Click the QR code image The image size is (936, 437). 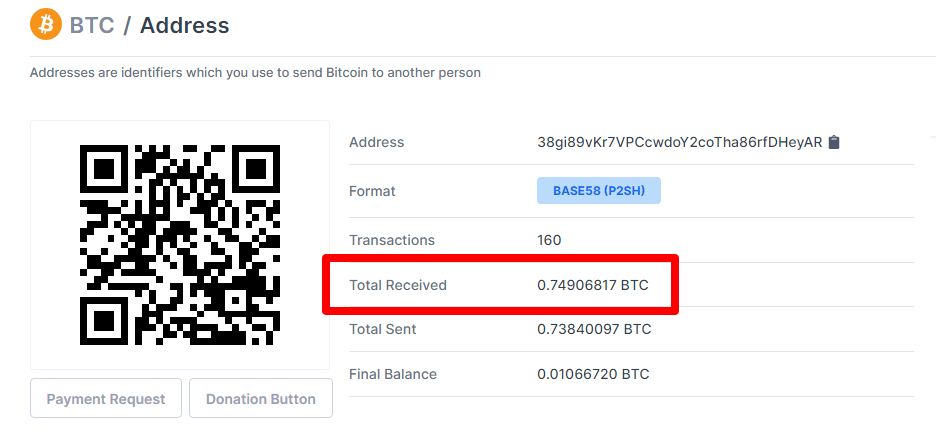click(180, 245)
